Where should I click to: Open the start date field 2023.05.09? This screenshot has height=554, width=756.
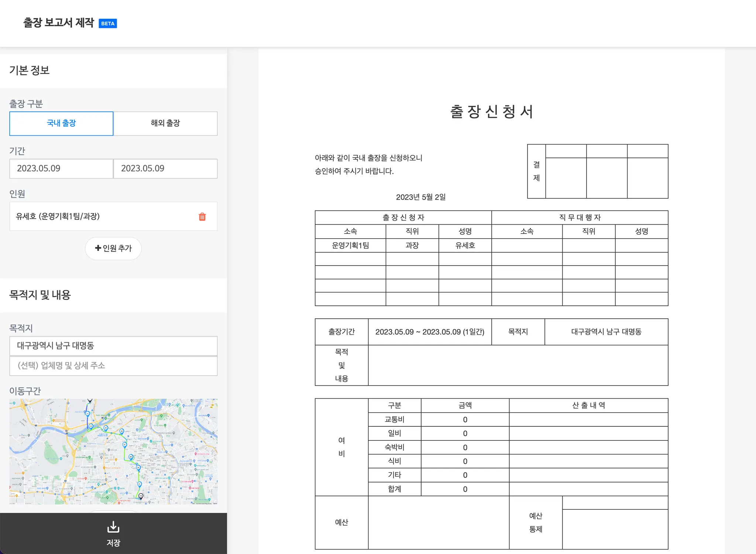[x=61, y=169]
